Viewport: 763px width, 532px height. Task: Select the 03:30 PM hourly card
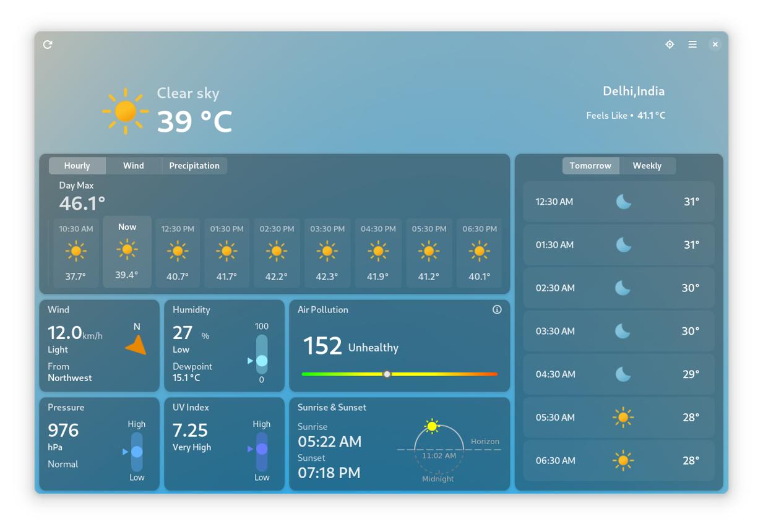[x=327, y=253]
